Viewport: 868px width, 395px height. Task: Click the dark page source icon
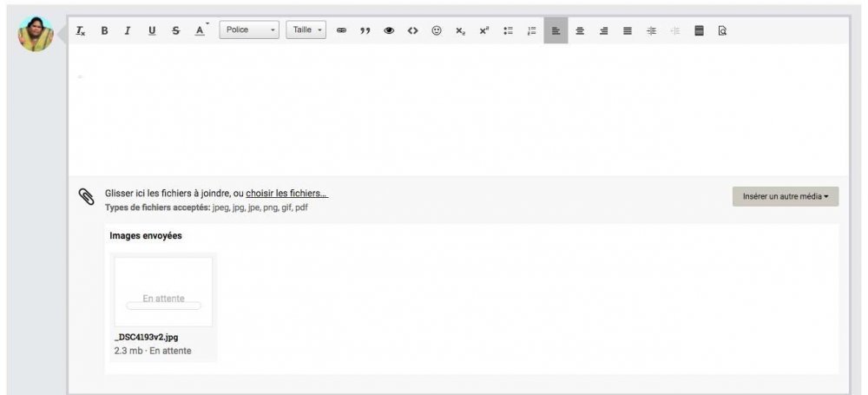point(699,31)
